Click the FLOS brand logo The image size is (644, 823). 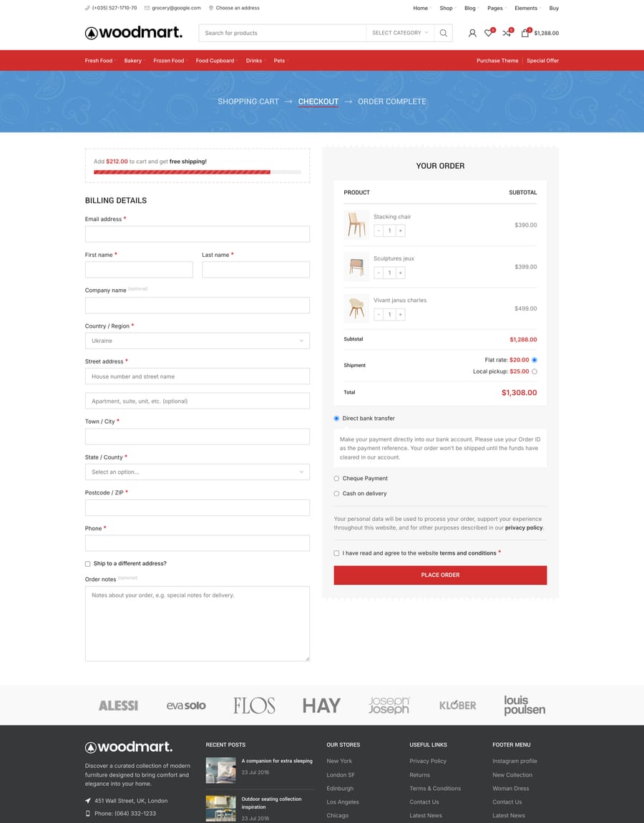pos(254,706)
